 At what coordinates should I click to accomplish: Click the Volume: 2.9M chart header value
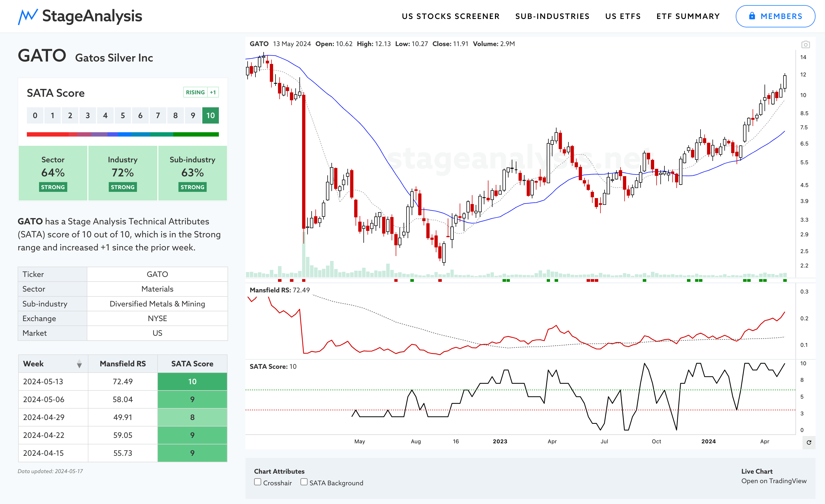coord(494,44)
